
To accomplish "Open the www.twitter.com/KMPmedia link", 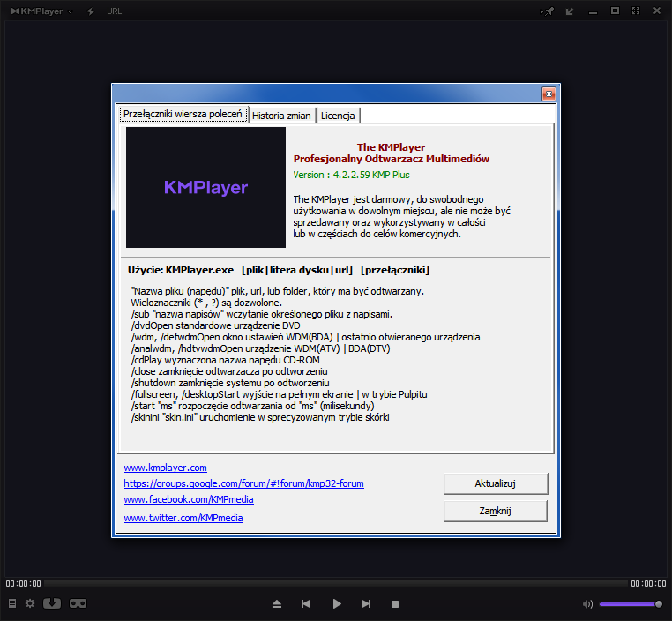I will [183, 518].
